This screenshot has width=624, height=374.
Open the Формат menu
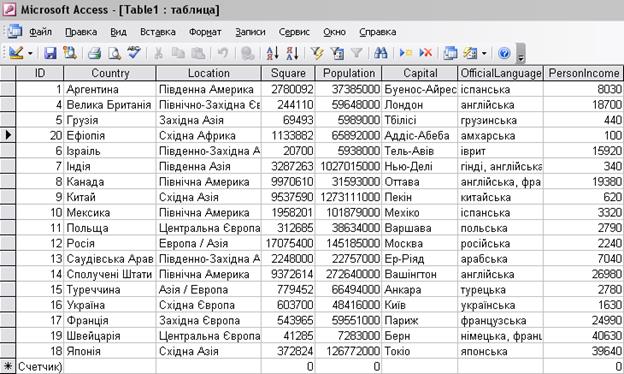click(205, 32)
